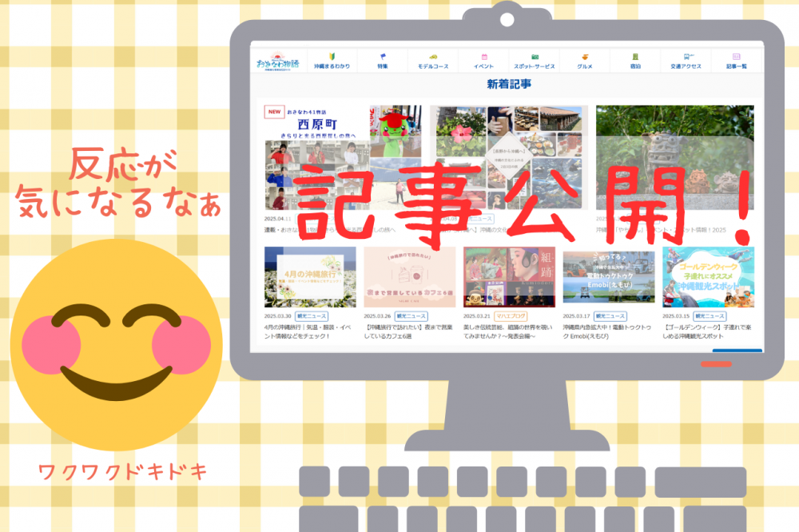Open the 西原町 NEW article thumbnail
Image resolution: width=799 pixels, height=532 pixels.
[343, 157]
